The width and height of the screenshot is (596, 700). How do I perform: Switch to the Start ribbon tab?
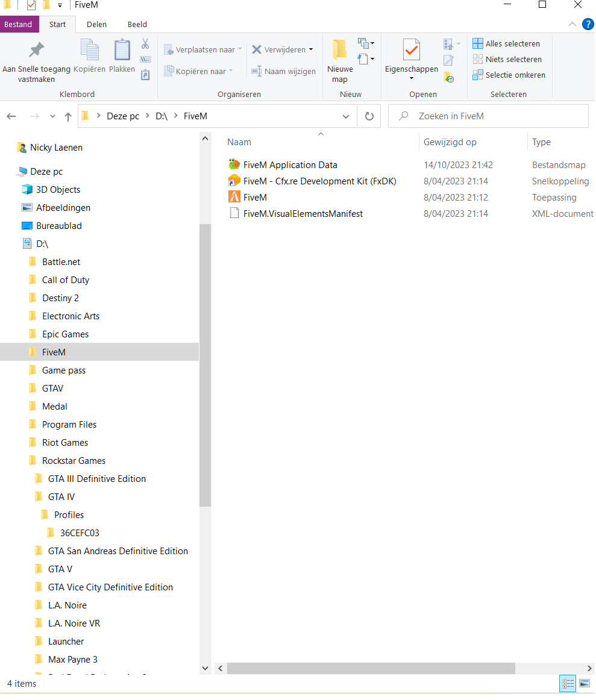(58, 25)
